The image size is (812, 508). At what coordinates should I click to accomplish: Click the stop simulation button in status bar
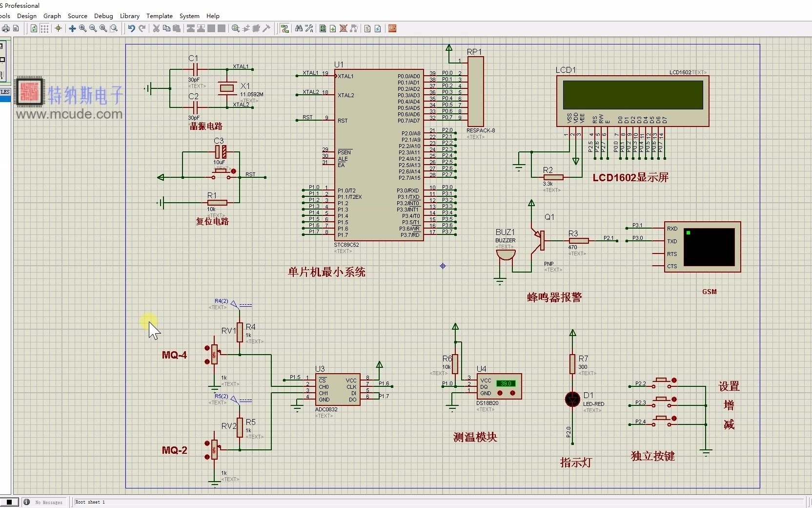(9, 502)
